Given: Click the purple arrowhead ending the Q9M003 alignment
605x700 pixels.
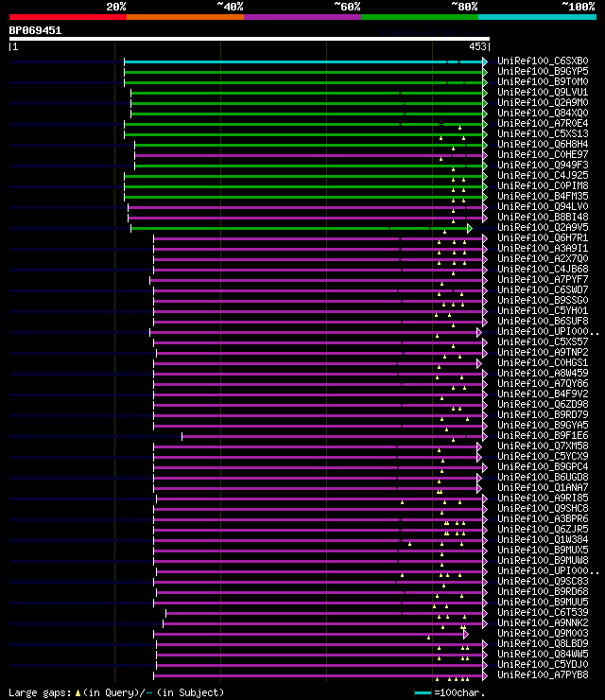Looking at the screenshot, I should tap(466, 634).
